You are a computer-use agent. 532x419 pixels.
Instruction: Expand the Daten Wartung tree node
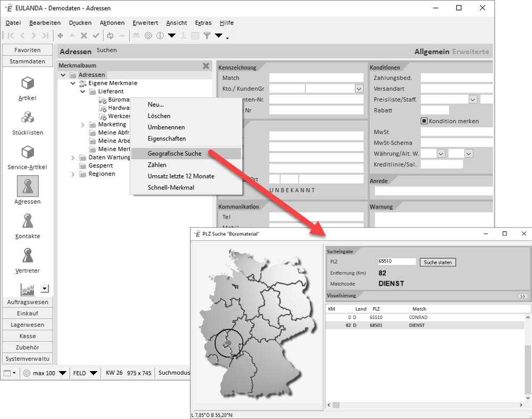coord(73,158)
